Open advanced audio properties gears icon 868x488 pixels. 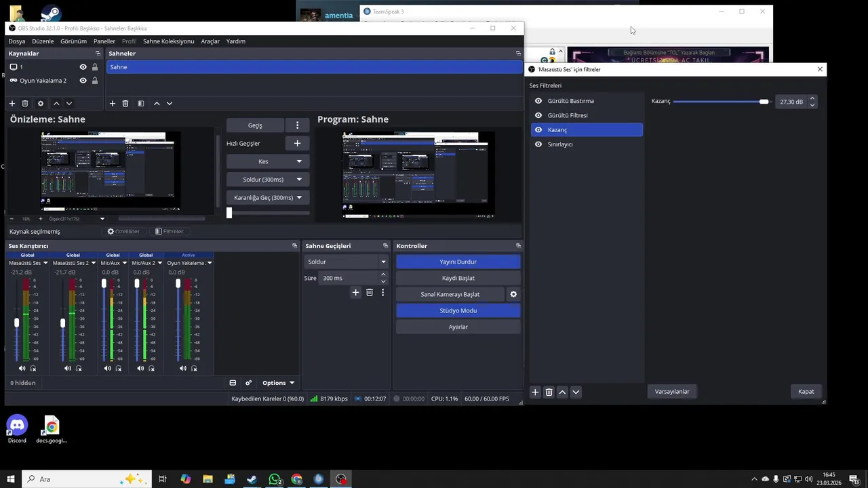tap(248, 382)
